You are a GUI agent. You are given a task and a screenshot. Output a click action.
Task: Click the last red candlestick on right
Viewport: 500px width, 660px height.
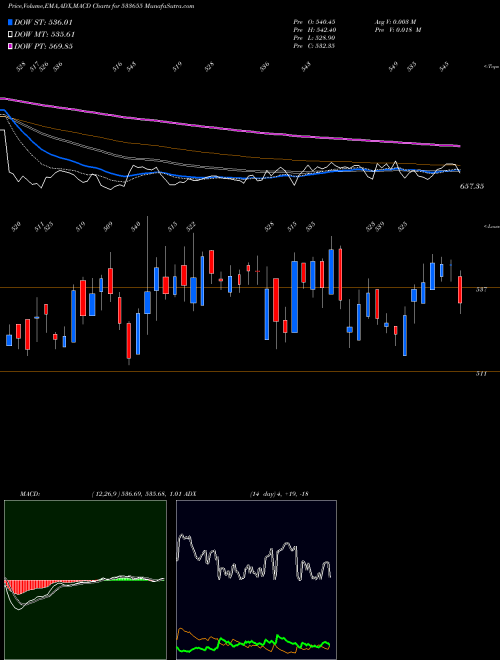click(x=460, y=290)
